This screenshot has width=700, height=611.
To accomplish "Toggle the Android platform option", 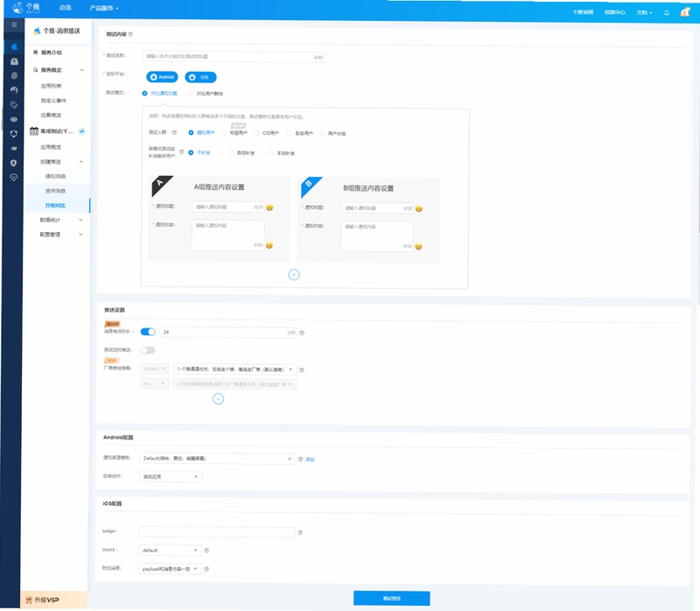I will coord(162,77).
